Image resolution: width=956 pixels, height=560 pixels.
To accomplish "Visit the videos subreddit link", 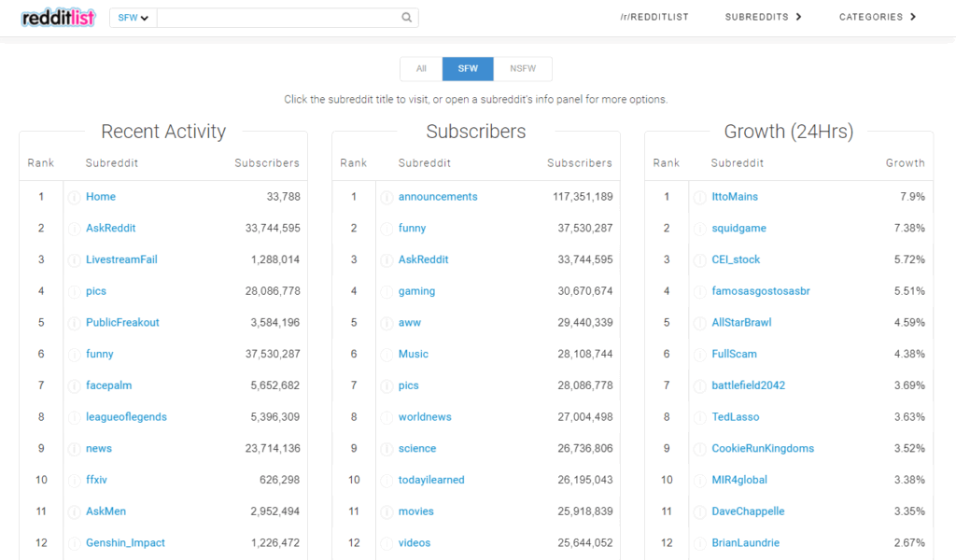I will pos(414,543).
